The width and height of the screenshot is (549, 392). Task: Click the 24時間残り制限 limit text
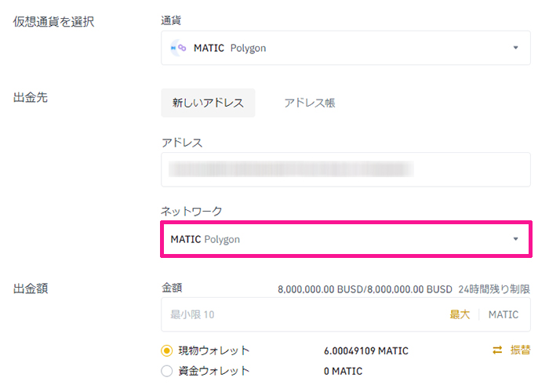pyautogui.click(x=494, y=289)
